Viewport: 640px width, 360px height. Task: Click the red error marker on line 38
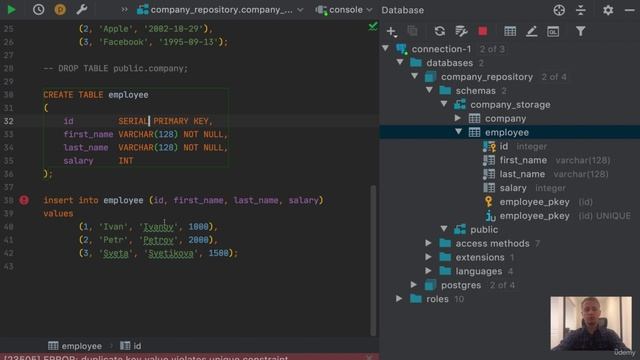click(x=24, y=200)
